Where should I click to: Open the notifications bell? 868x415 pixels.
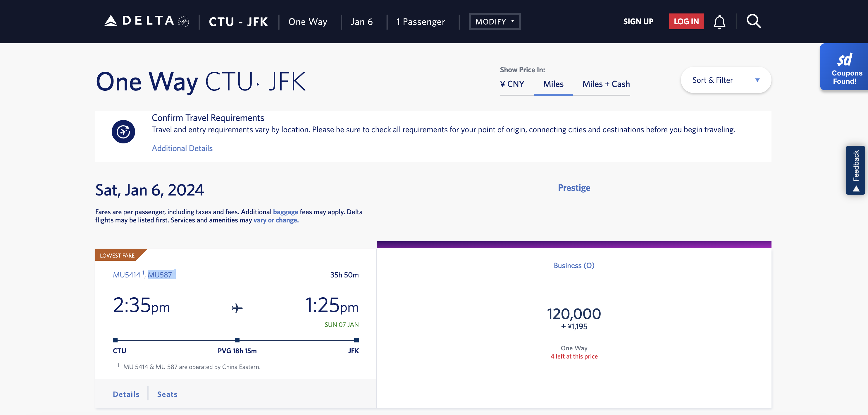(719, 22)
